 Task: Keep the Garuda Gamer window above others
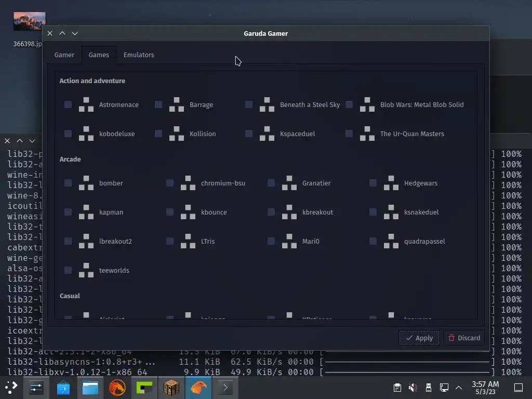62,33
